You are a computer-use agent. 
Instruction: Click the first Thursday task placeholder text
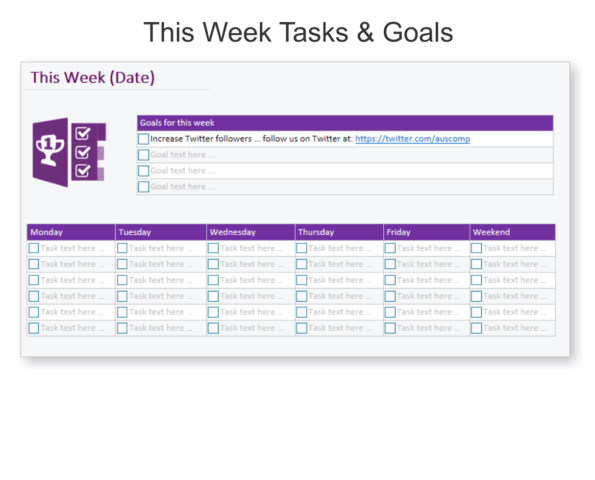[x=340, y=248]
